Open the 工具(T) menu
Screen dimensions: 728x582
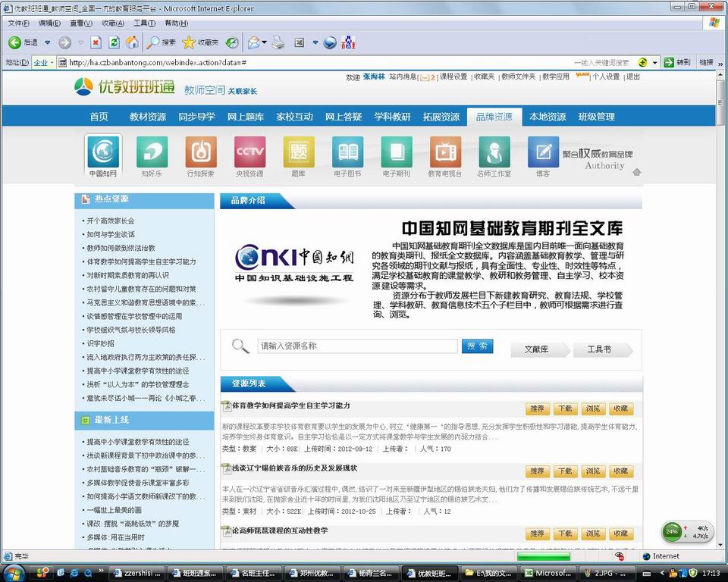point(144,23)
